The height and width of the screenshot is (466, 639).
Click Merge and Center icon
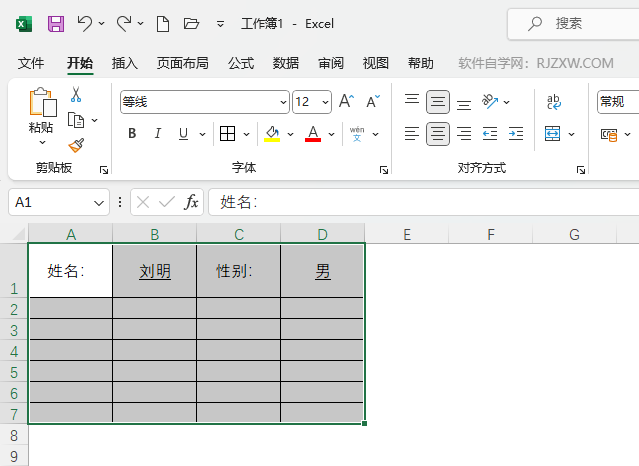553,133
